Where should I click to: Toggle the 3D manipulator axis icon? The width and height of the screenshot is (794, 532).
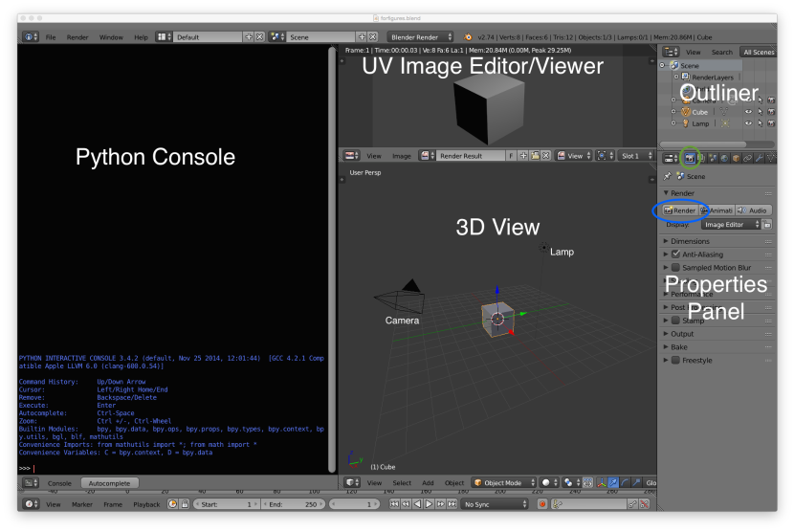(x=602, y=483)
